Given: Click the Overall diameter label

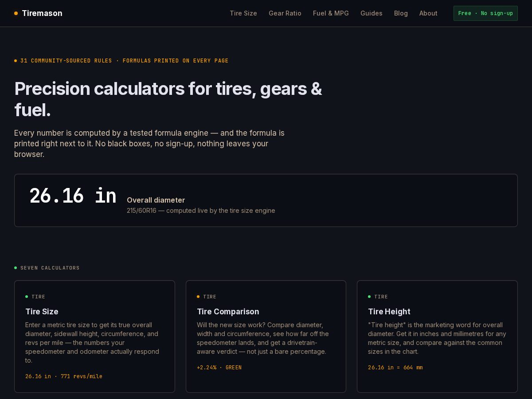Looking at the screenshot, I should (x=156, y=200).
